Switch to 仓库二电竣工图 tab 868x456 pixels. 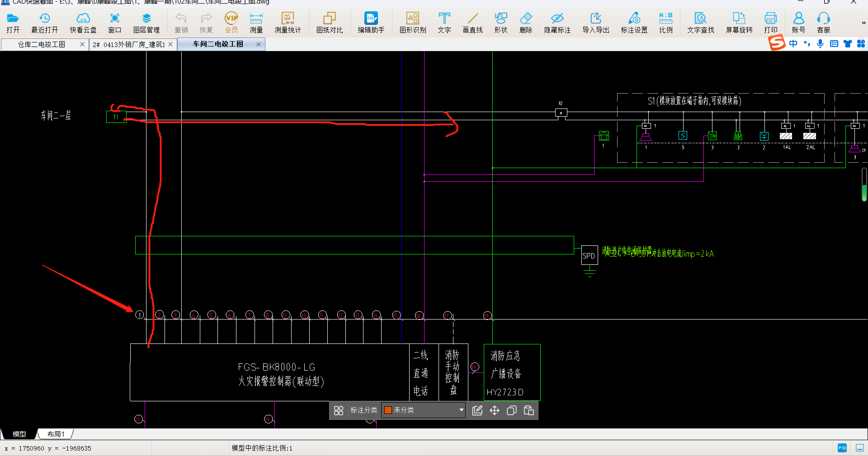pos(42,44)
